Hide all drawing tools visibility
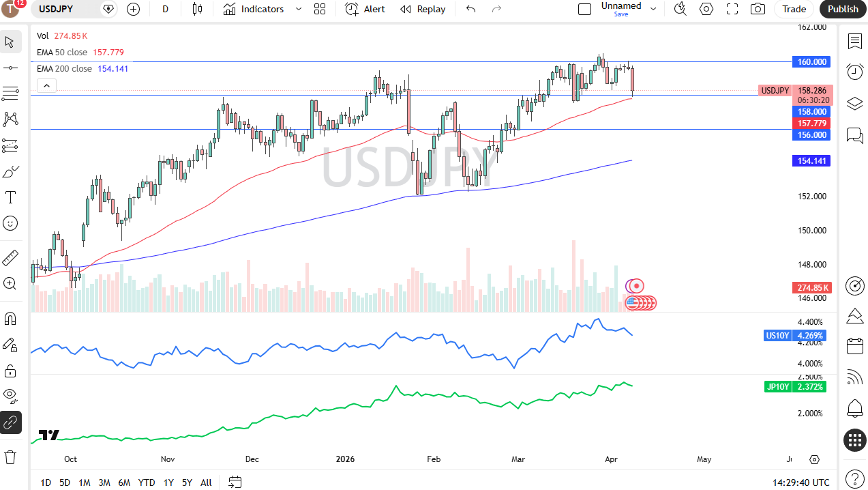 10,396
